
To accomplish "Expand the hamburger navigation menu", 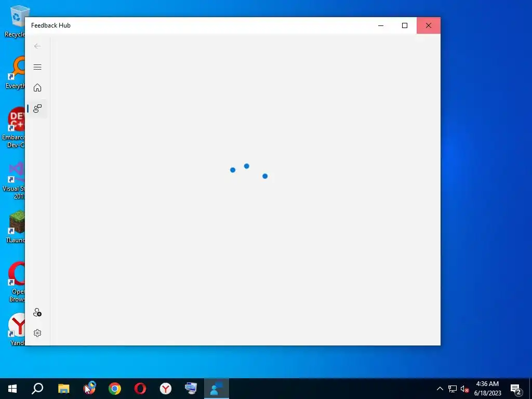I will [37, 67].
